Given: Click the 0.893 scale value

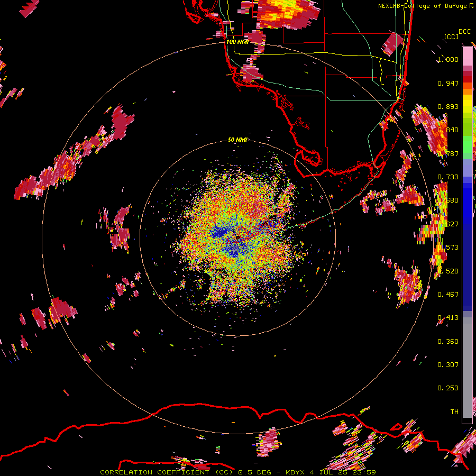Looking at the screenshot, I should [448, 106].
